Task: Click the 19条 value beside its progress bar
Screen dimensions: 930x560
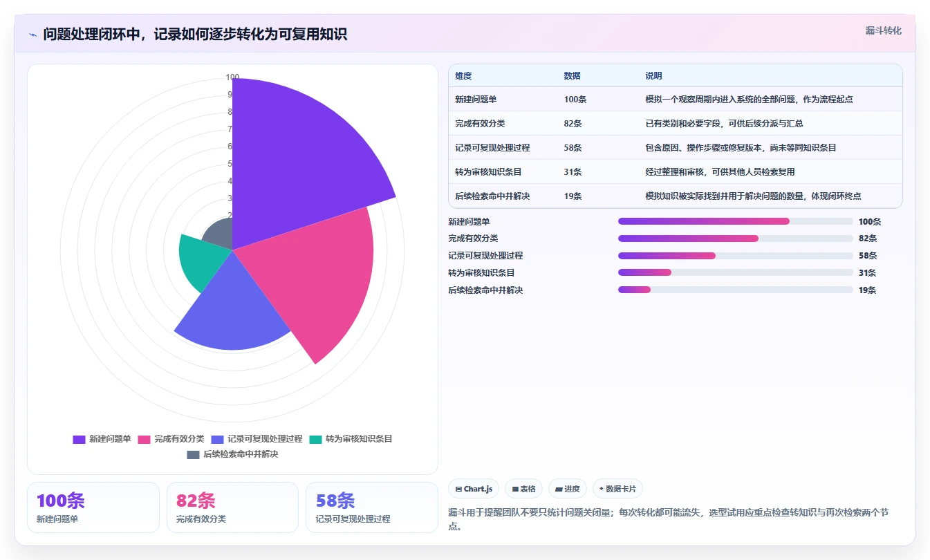Action: pos(867,290)
